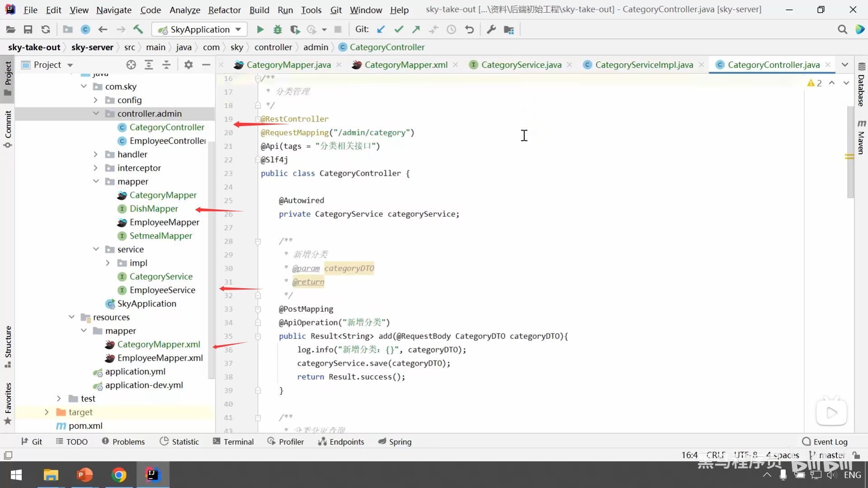Click Select Opened File target icon

click(x=131, y=65)
